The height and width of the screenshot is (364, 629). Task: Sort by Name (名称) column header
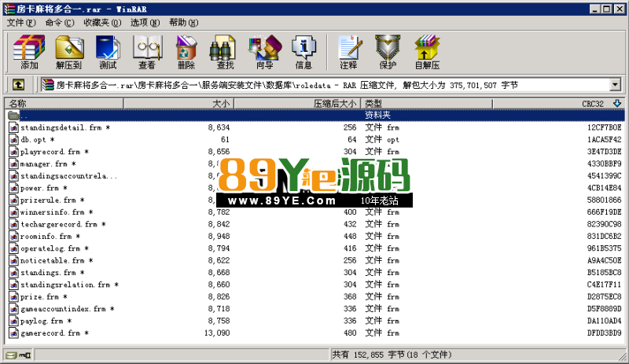tap(64, 104)
